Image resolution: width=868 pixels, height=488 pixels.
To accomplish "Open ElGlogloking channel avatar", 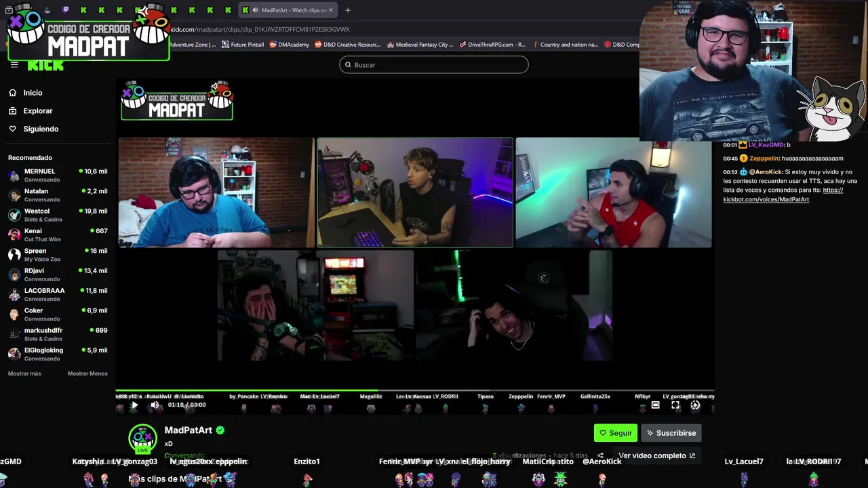I will [14, 354].
